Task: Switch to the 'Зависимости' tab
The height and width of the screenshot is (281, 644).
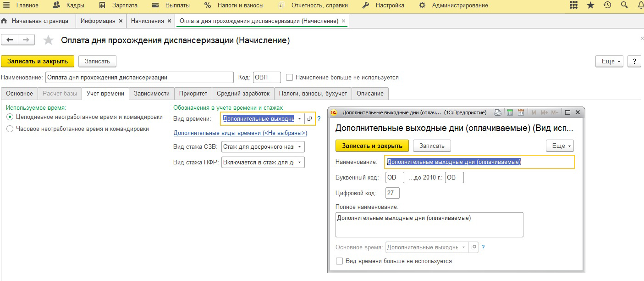Action: click(x=152, y=93)
